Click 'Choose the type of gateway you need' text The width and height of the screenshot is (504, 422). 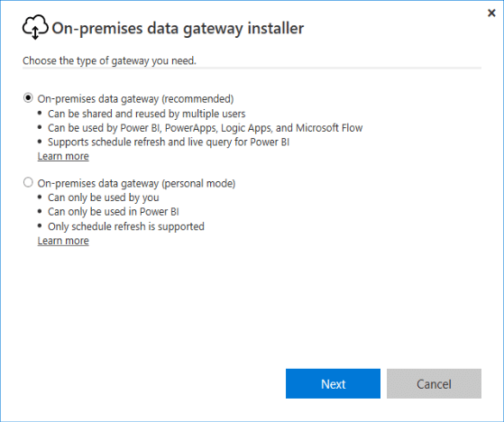pos(109,60)
